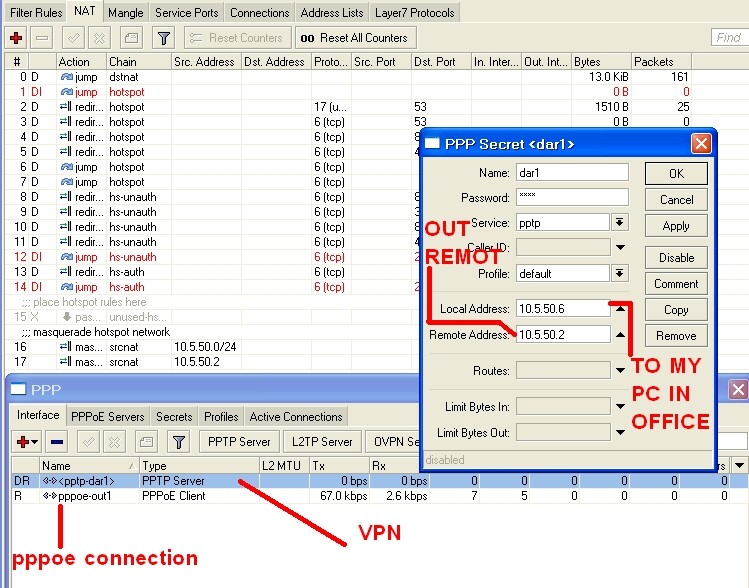Copy the dar1 secret
The height and width of the screenshot is (588, 749).
[676, 310]
